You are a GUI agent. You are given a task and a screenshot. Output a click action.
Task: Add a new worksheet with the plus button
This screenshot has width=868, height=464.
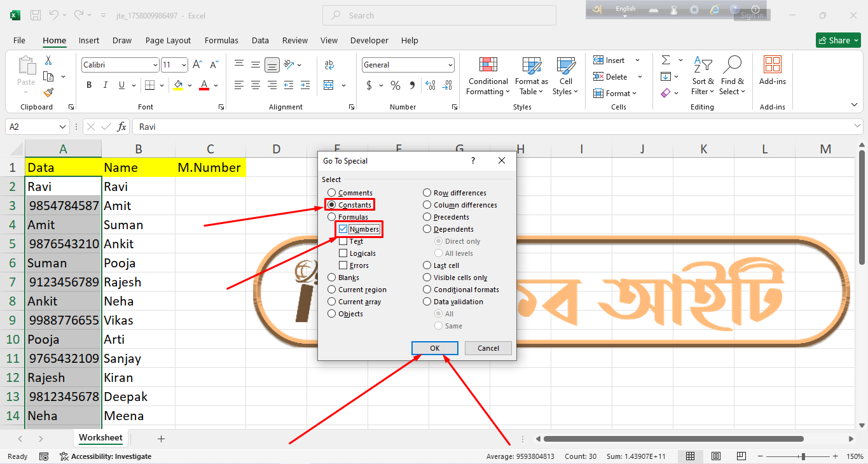point(161,438)
